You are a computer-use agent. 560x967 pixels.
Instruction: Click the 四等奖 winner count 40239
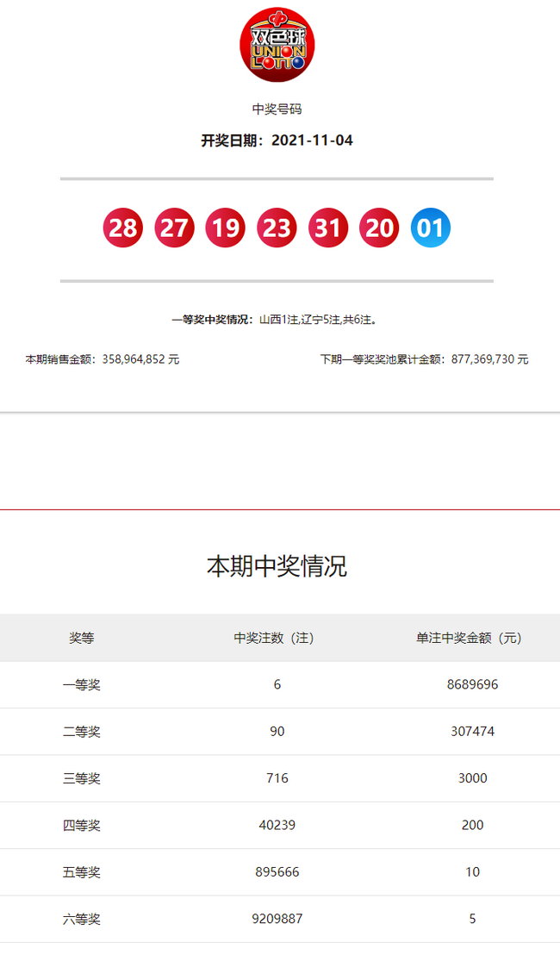pyautogui.click(x=277, y=825)
